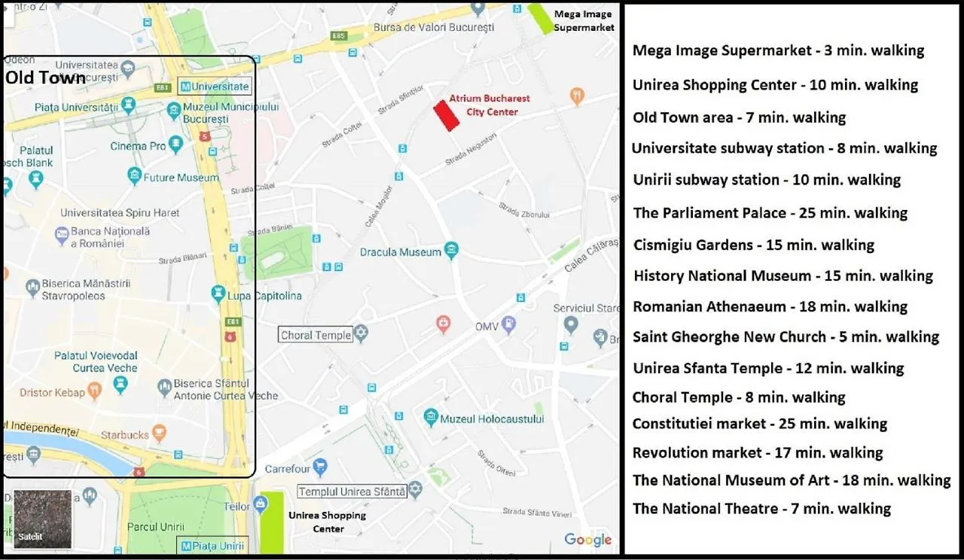Viewport: 964px width, 560px height.
Task: Click the Atrium Bucharest City Center label
Action: click(x=490, y=105)
